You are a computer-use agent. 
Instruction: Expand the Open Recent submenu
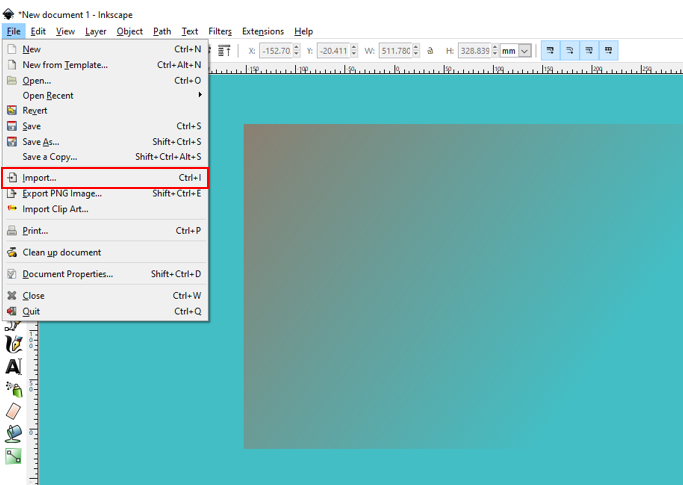[x=200, y=95]
